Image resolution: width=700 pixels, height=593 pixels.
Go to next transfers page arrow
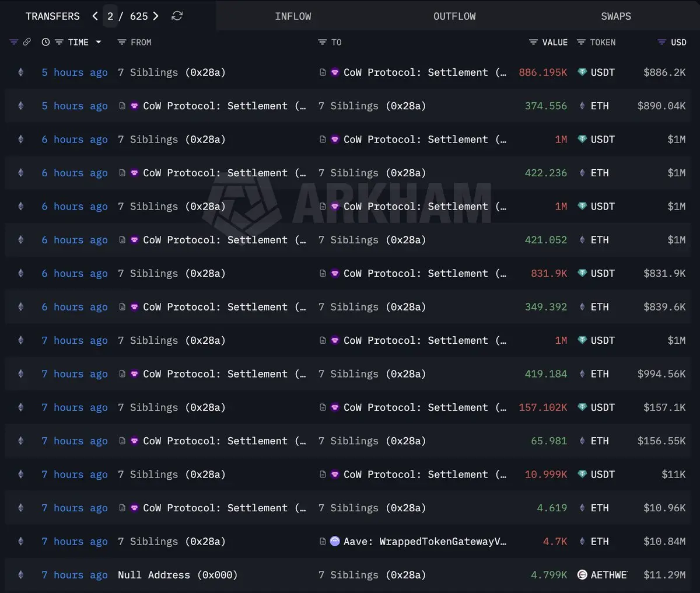tap(156, 16)
